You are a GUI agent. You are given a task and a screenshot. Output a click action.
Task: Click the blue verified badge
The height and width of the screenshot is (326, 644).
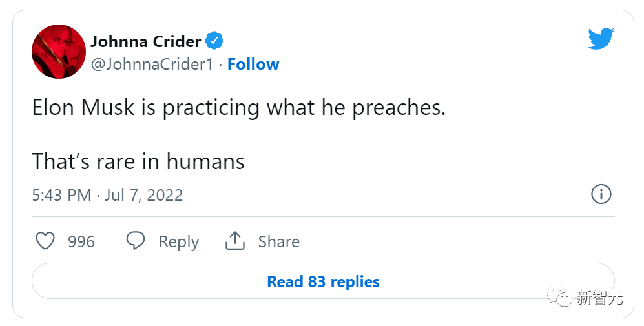214,41
